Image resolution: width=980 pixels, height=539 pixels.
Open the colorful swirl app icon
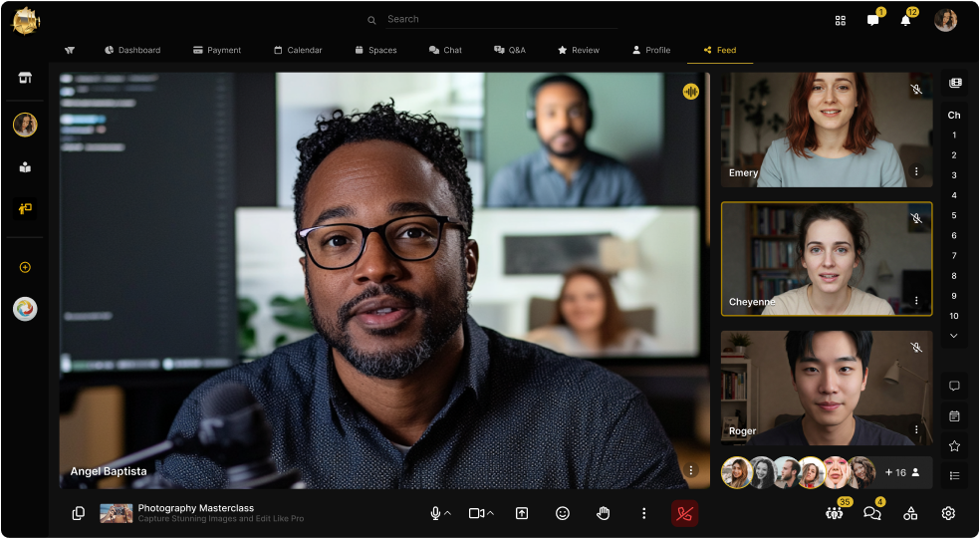click(x=25, y=309)
